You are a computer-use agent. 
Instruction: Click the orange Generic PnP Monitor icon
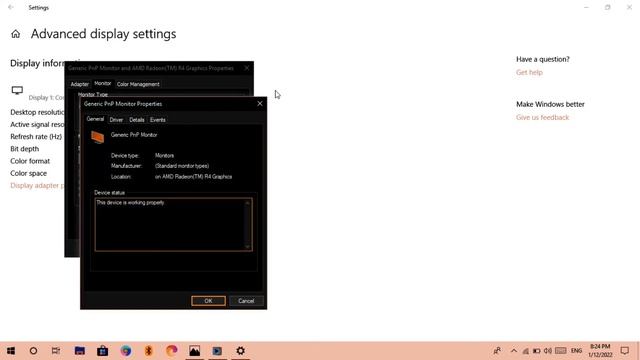coord(98,137)
